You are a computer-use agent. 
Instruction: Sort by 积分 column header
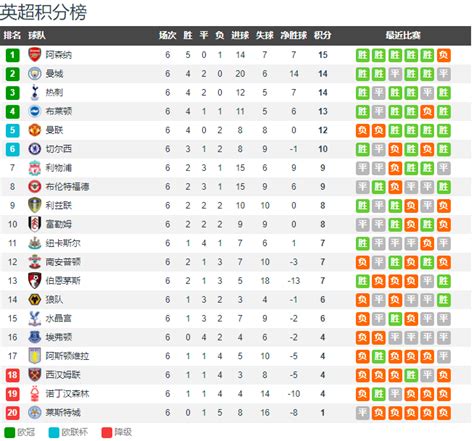[x=322, y=35]
